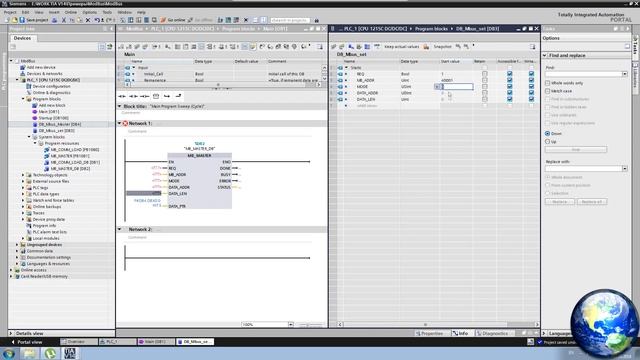Click the editor zoom slider
This screenshot has height=360, width=640.
pyautogui.click(x=310, y=325)
